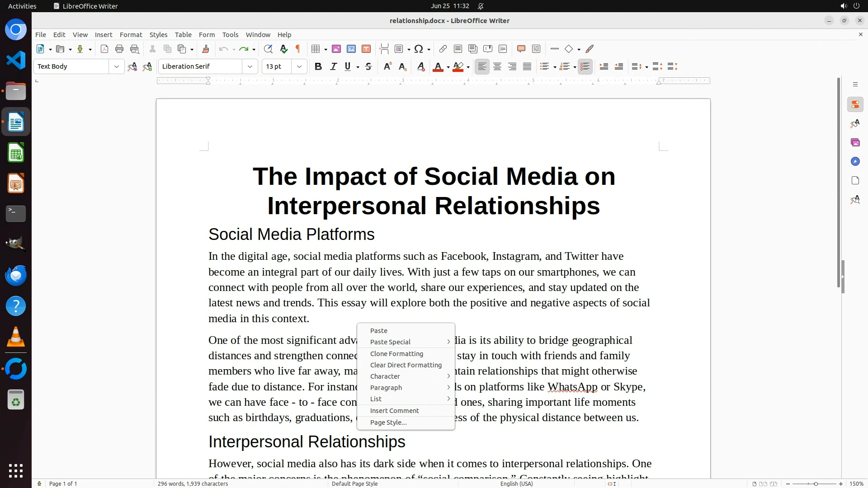Insert hyperlink using the toolbar icon
Screen dimensions: 868x488
click(443, 49)
